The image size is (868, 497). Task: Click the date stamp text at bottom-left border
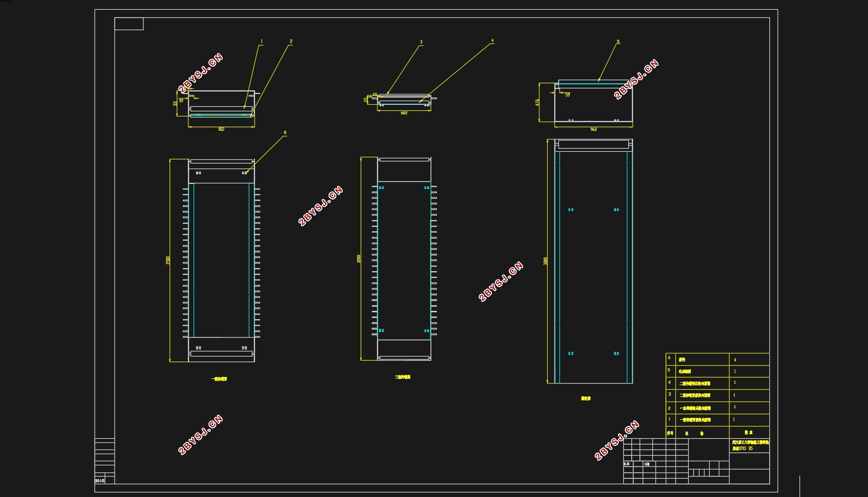[x=100, y=481]
